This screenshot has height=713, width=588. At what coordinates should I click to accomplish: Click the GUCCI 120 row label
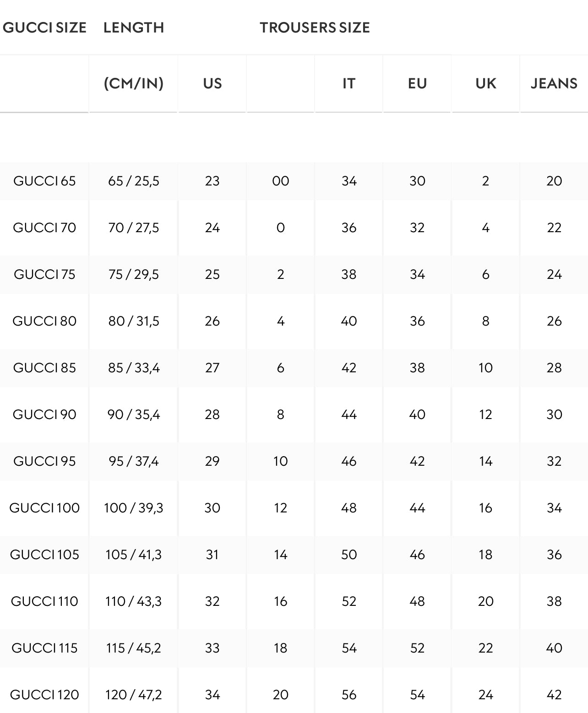pos(44,695)
